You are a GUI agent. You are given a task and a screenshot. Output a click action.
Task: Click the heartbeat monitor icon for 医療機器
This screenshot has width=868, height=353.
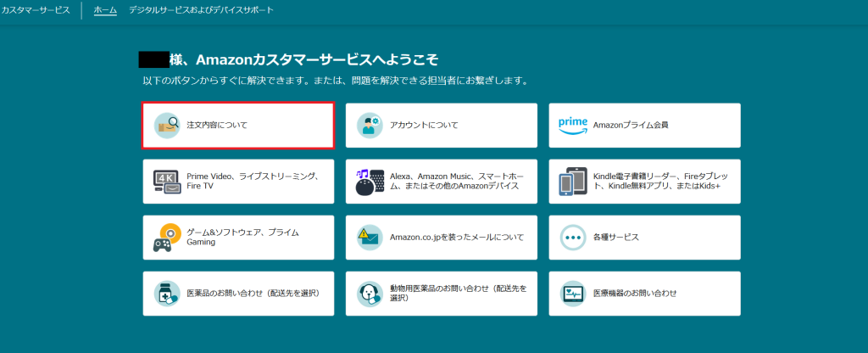573,293
